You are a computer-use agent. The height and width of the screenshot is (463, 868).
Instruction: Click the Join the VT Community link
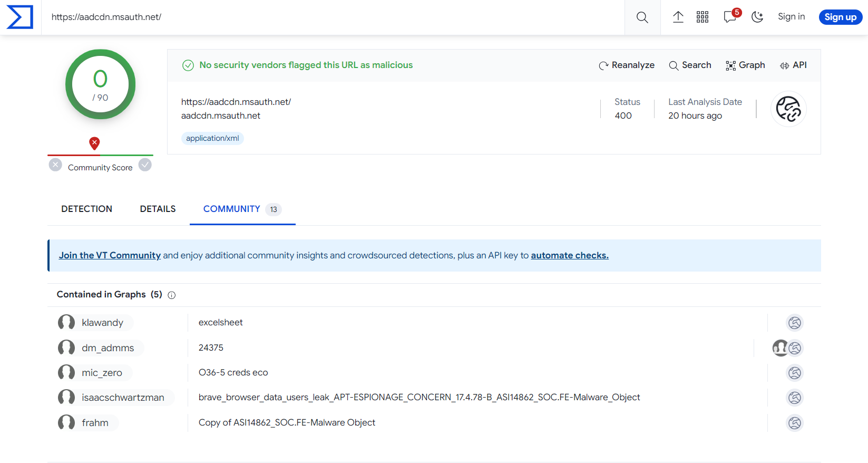point(110,255)
